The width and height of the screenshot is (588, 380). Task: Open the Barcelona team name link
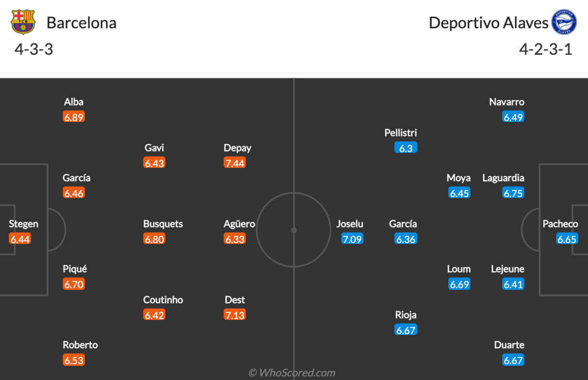click(x=81, y=23)
